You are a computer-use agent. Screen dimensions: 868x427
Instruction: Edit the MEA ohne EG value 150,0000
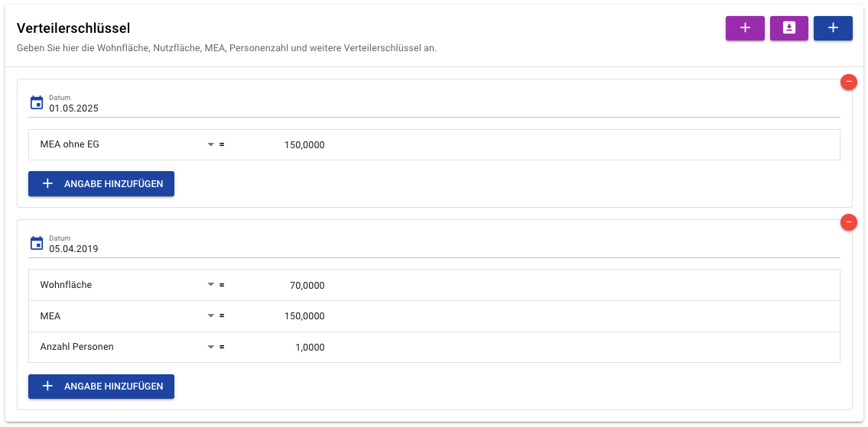277,145
